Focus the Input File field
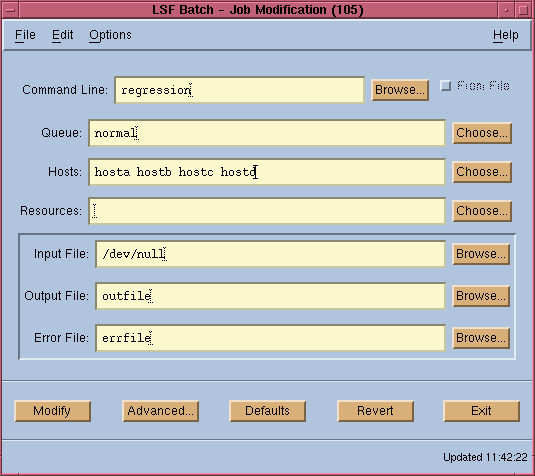 271,254
